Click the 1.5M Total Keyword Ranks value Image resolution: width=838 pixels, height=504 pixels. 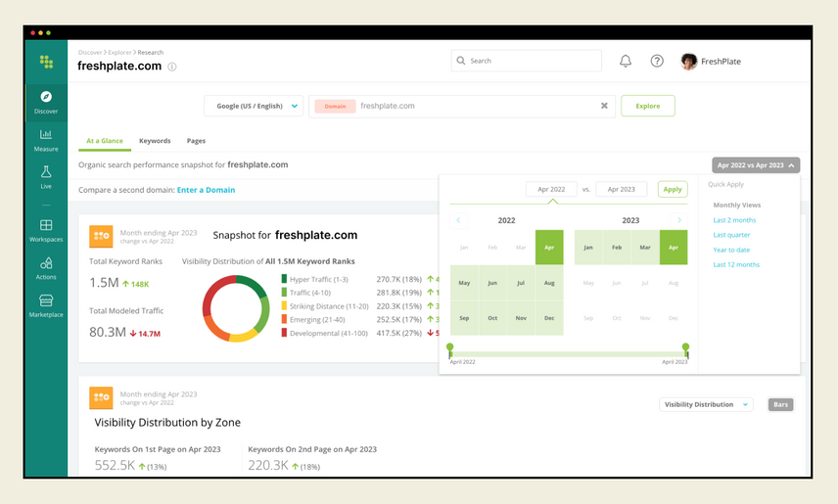coord(104,283)
